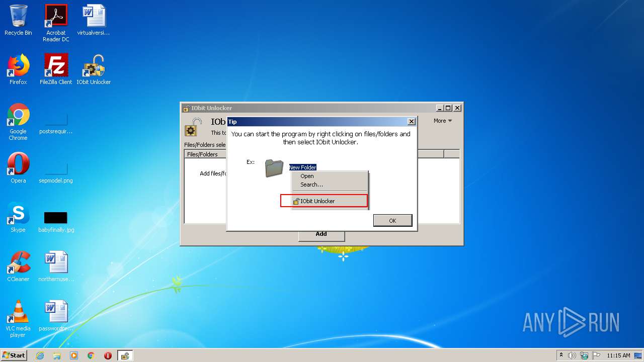Viewport: 644px width, 362px height.
Task: Open the volume speaker tray icon
Action: click(572, 355)
